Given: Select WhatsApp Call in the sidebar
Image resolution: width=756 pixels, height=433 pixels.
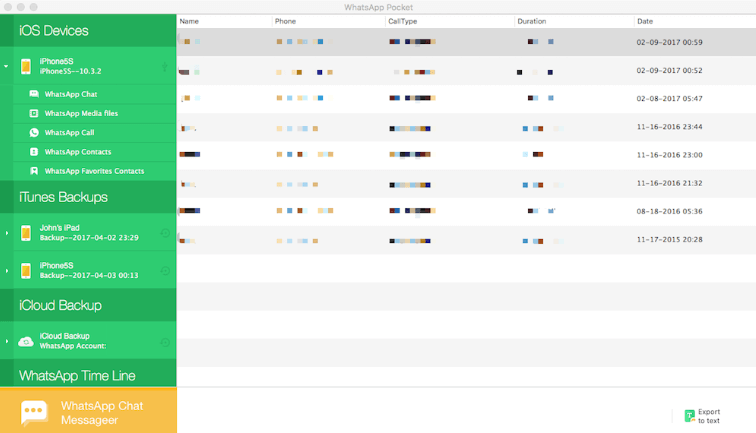Looking at the screenshot, I should coord(94,133).
